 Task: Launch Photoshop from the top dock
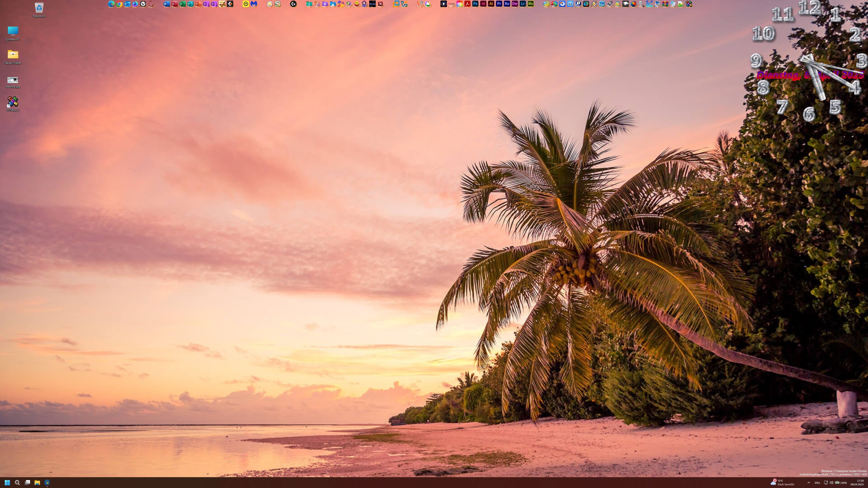point(475,4)
